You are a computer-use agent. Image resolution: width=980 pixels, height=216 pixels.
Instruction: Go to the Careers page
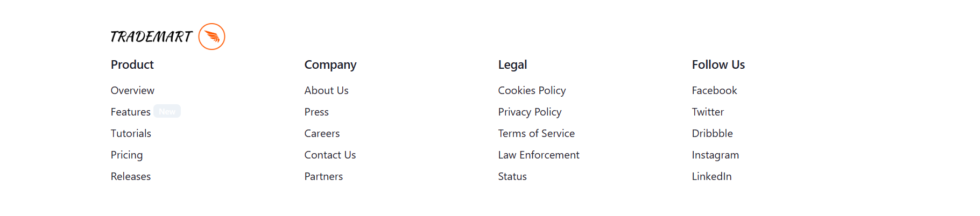[x=322, y=133]
